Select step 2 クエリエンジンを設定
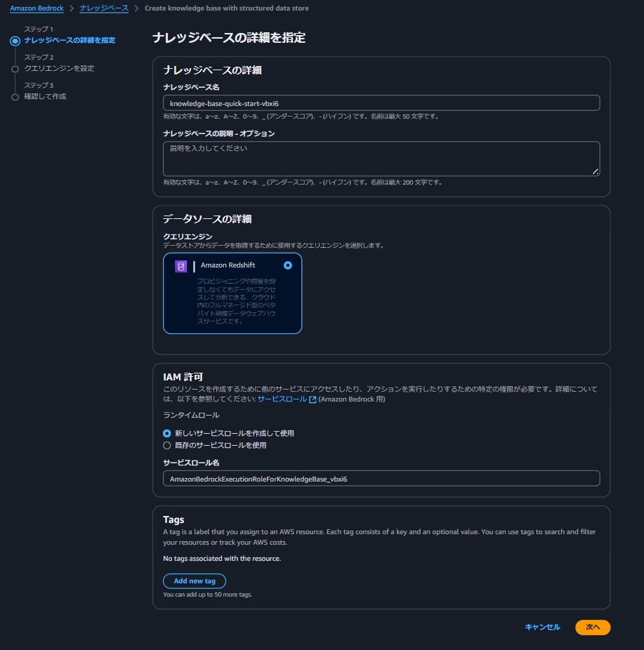The height and width of the screenshot is (650, 644). [59, 68]
